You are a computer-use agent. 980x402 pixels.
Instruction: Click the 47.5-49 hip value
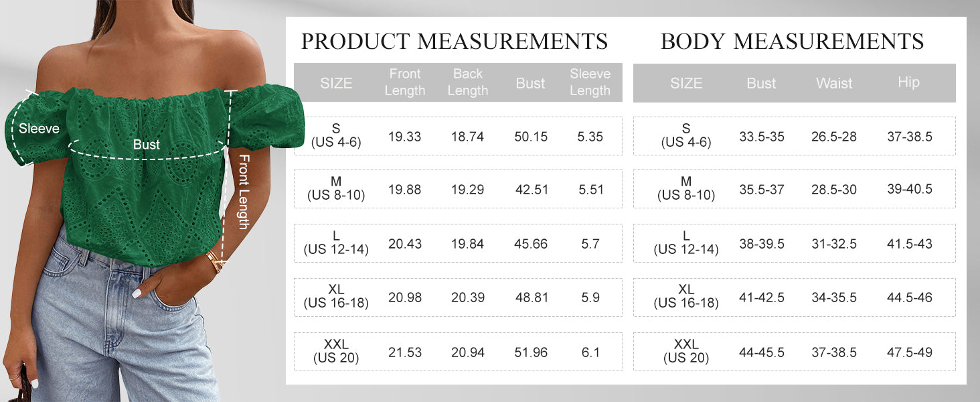point(909,352)
